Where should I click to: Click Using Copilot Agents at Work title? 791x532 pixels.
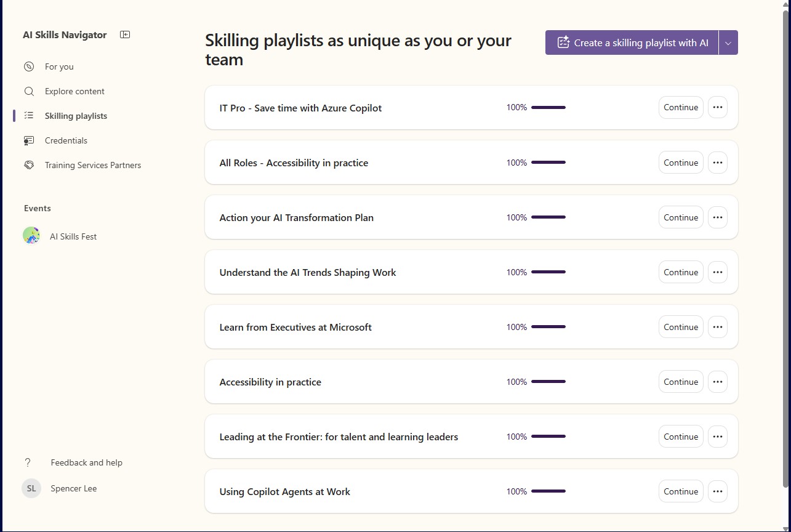[285, 491]
